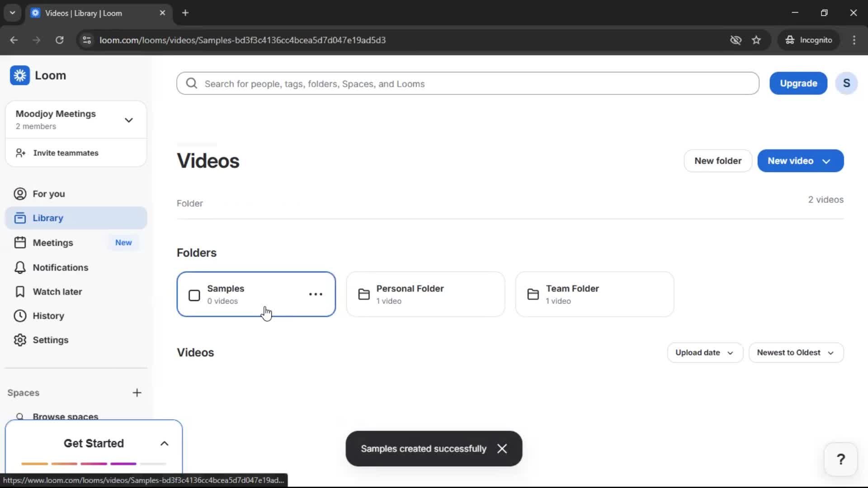This screenshot has width=868, height=488.
Task: Select Watch later in the sidebar
Action: [57, 291]
